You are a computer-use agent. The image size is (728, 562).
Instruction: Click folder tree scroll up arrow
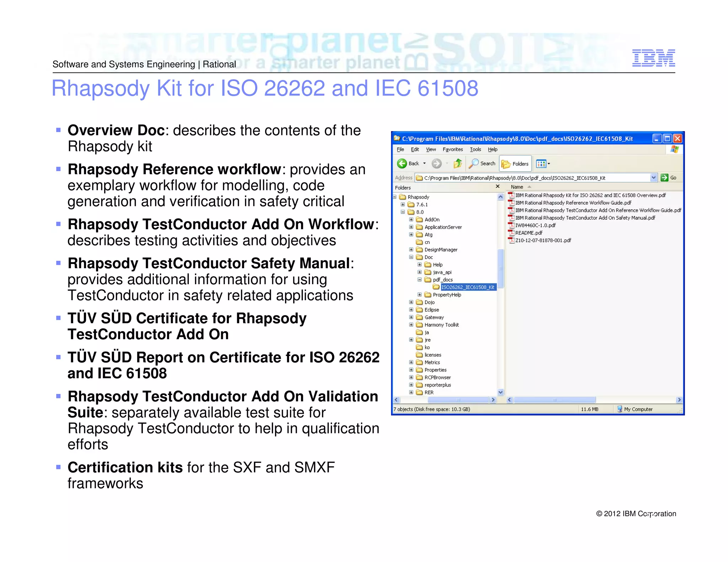pyautogui.click(x=500, y=196)
